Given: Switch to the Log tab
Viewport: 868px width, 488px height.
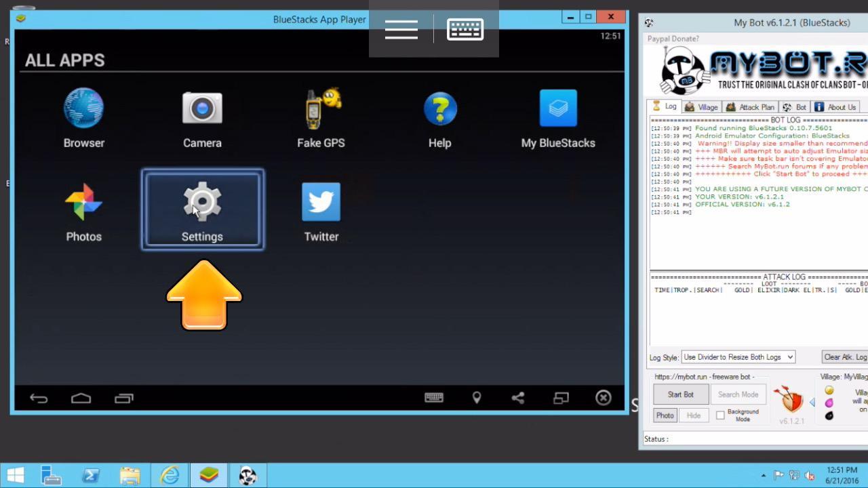Looking at the screenshot, I should (664, 106).
